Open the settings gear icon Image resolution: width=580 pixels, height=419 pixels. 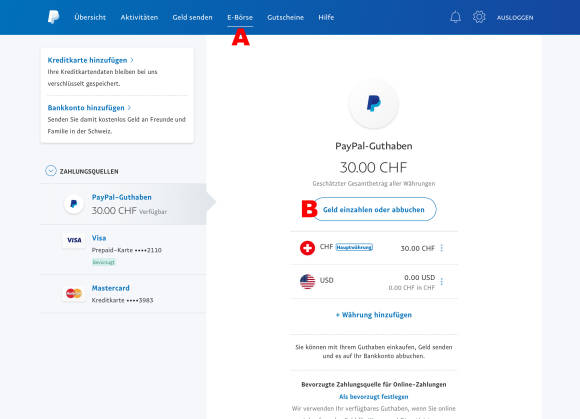479,17
